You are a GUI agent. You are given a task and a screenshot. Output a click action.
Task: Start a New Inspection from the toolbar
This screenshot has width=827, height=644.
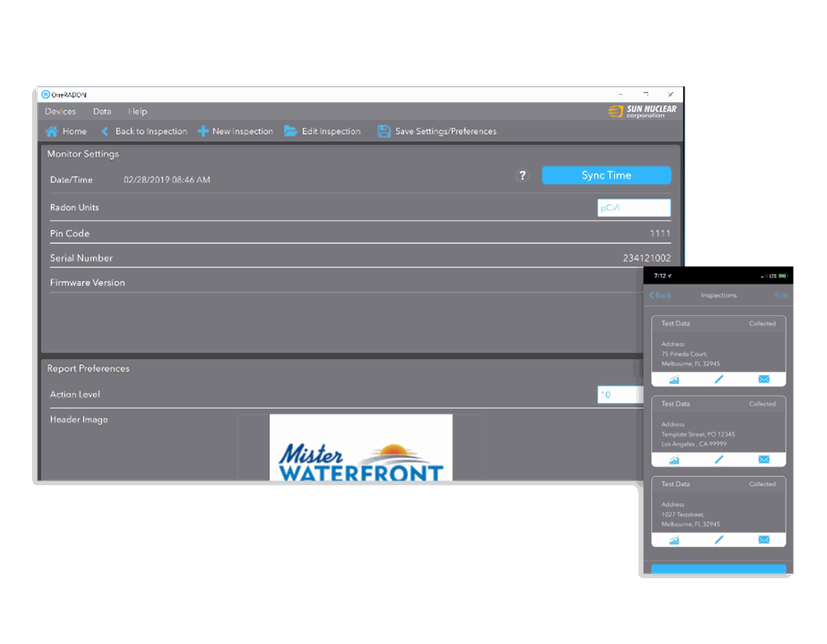(x=235, y=132)
